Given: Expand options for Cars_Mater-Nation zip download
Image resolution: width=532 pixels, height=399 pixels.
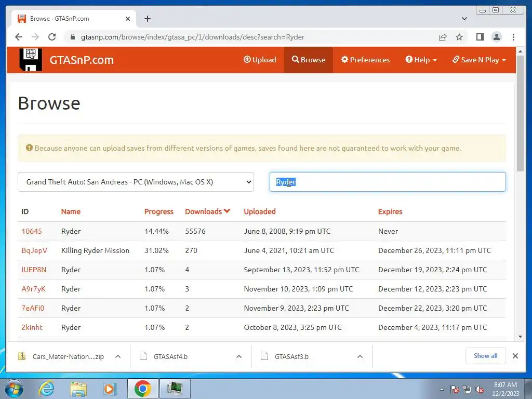Looking at the screenshot, I should click(118, 356).
